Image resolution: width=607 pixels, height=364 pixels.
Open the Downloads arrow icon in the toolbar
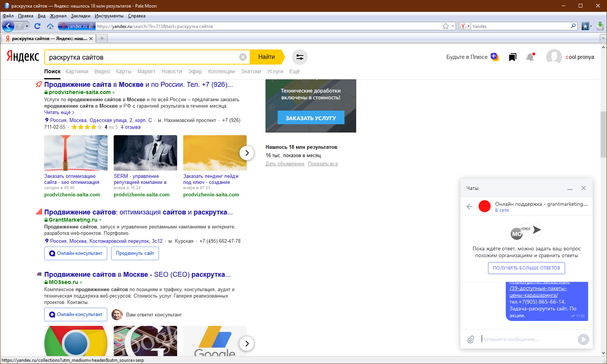[x=600, y=26]
